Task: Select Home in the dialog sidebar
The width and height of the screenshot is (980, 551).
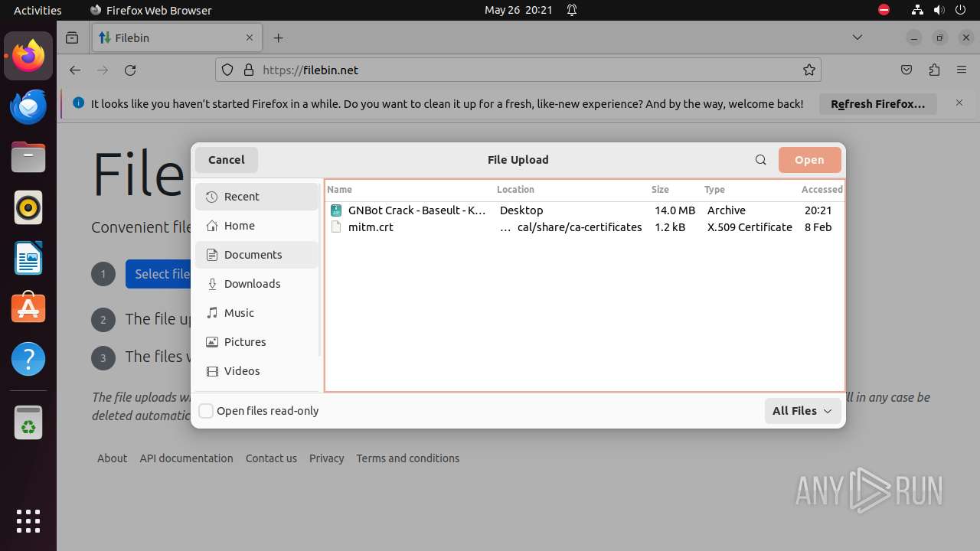Action: coord(256,226)
